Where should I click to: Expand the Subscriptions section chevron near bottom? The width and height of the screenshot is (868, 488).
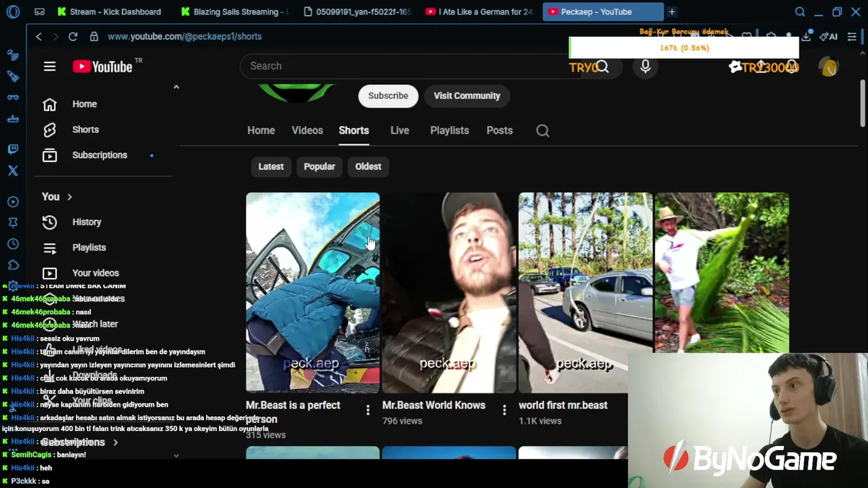tap(115, 443)
